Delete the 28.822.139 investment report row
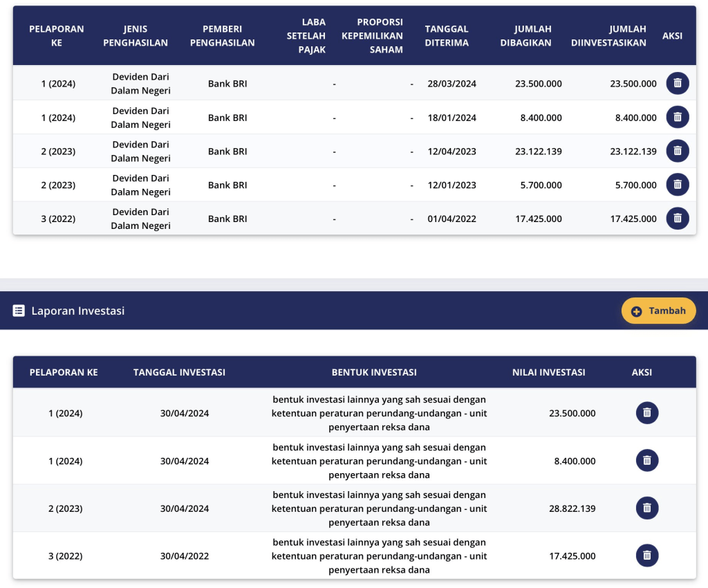Image resolution: width=708 pixels, height=588 pixels. pos(646,508)
